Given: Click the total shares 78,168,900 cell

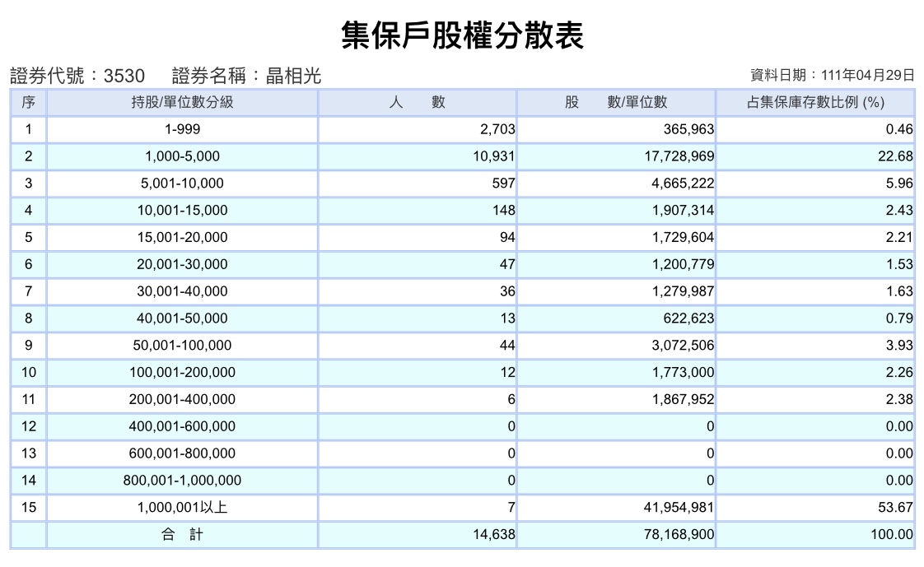Looking at the screenshot, I should coord(616,535).
